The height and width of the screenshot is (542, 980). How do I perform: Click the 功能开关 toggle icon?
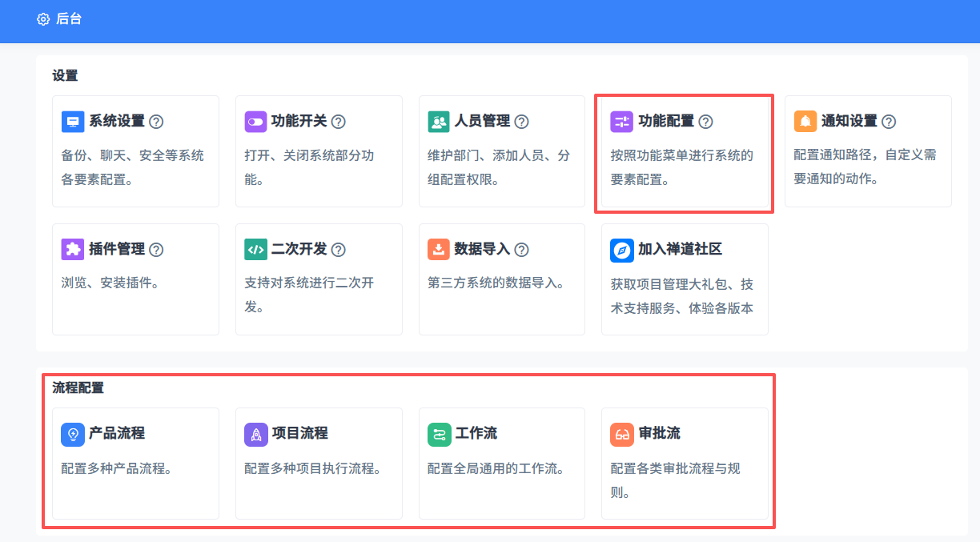tap(255, 122)
